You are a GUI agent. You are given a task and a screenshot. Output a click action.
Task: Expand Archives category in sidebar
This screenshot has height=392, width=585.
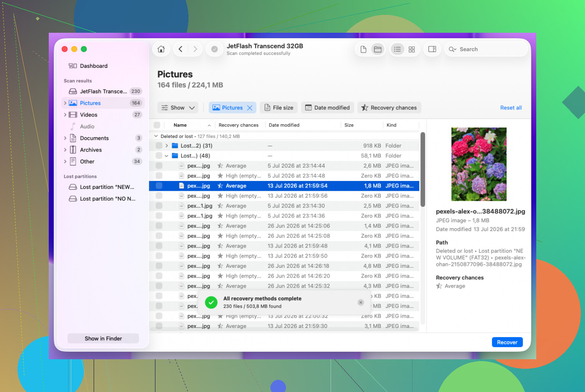(x=65, y=150)
